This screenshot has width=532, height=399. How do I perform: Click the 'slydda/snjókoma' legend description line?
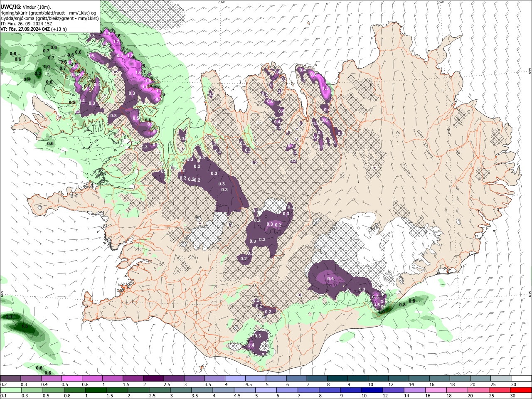(x=49, y=18)
